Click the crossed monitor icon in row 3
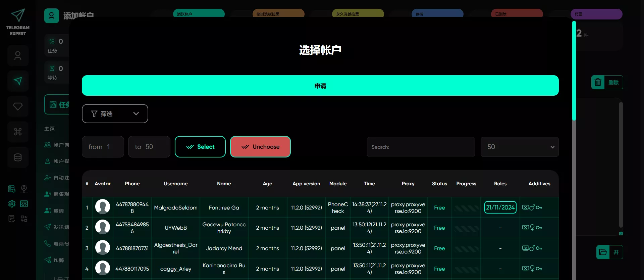Image resolution: width=644 pixels, height=280 pixels. (x=526, y=248)
